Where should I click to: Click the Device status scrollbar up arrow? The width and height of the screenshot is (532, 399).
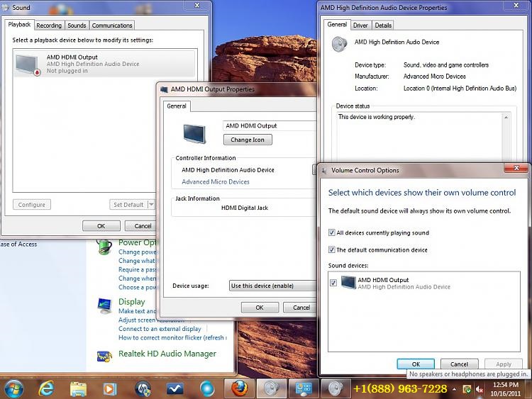point(506,118)
